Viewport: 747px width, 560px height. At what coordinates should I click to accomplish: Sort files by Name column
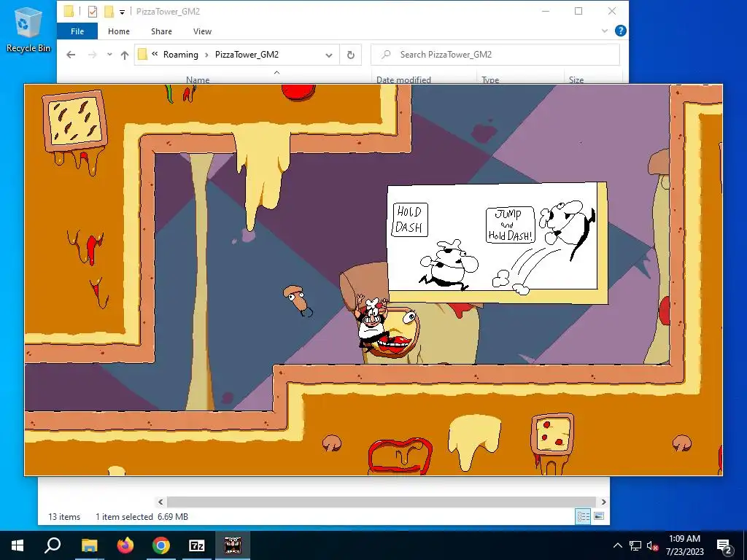[198, 79]
